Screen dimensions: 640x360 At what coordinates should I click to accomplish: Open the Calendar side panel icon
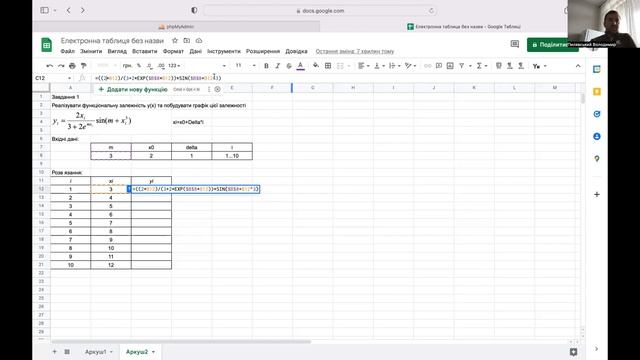click(597, 70)
